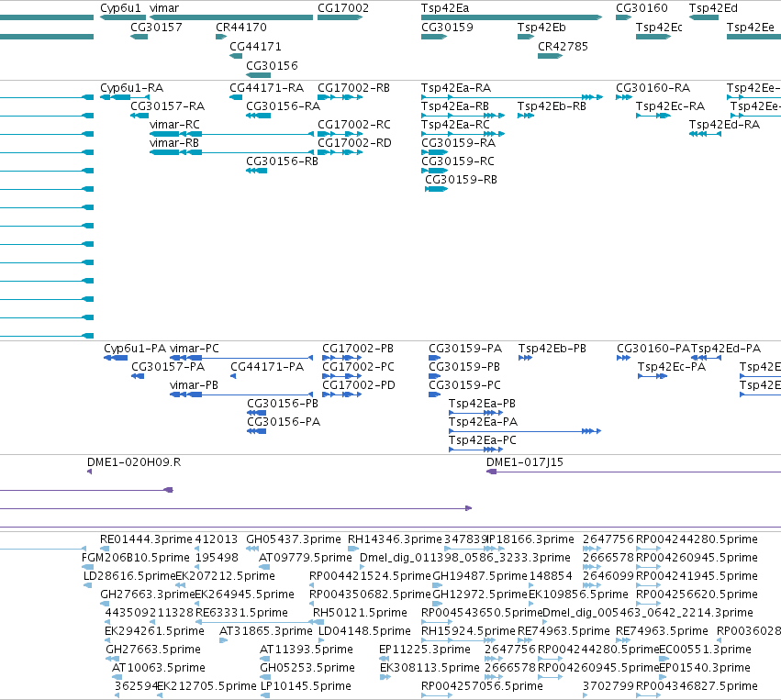This screenshot has width=781, height=700.
Task: Select the Cyp6u1 gene label
Action: (120, 8)
